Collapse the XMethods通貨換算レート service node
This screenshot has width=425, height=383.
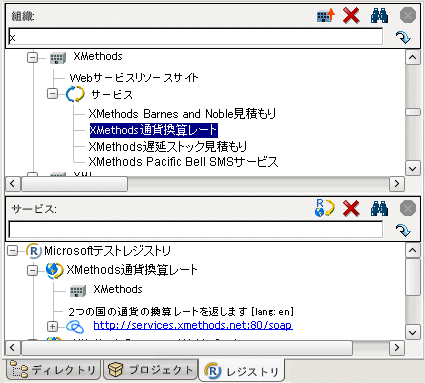click(x=32, y=270)
